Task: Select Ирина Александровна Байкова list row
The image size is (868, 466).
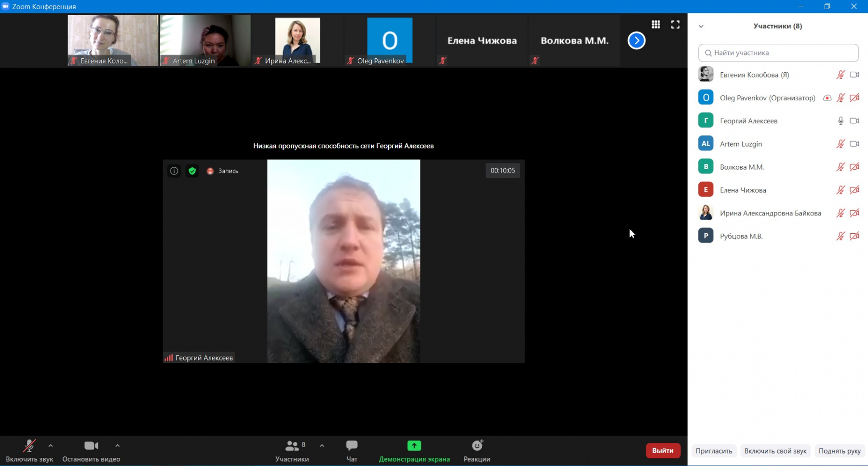Action: coord(778,213)
